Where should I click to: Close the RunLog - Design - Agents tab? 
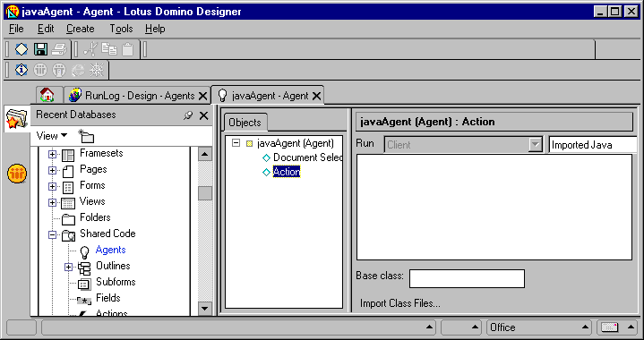pyautogui.click(x=203, y=96)
